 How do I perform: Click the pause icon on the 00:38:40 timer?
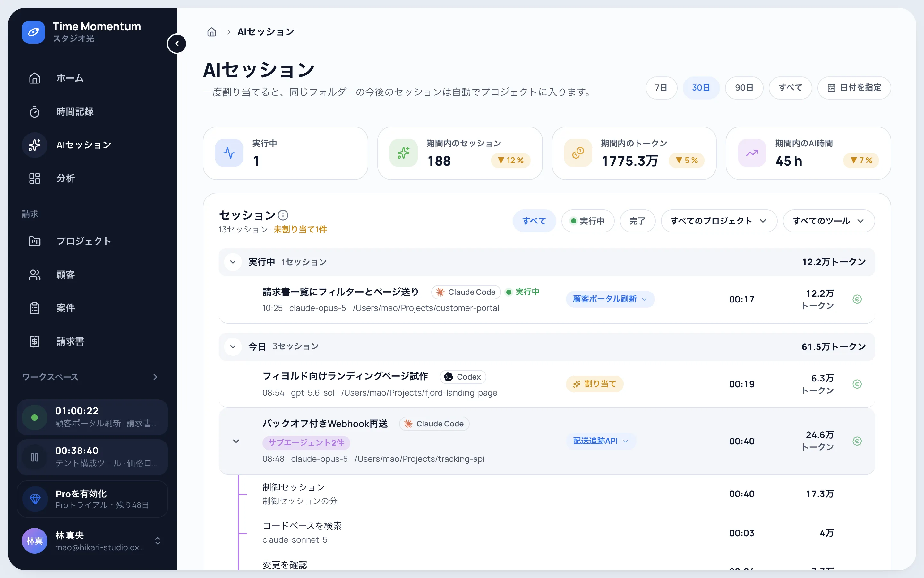pos(35,457)
